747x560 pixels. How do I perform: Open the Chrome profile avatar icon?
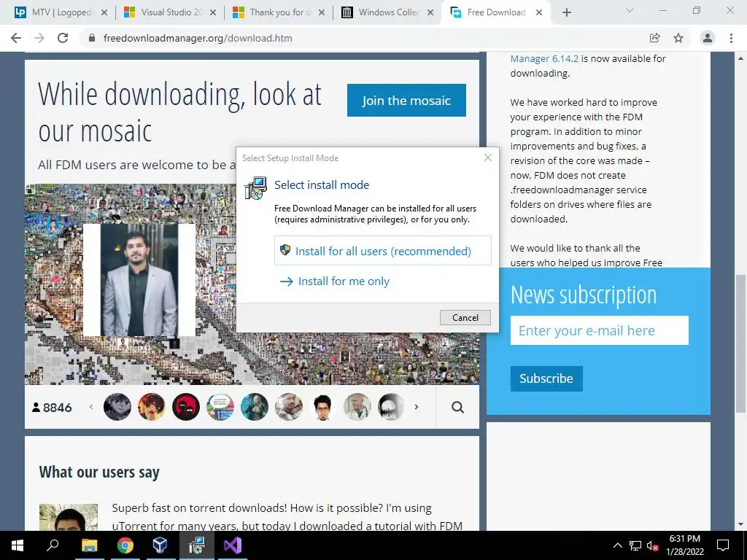click(x=708, y=38)
